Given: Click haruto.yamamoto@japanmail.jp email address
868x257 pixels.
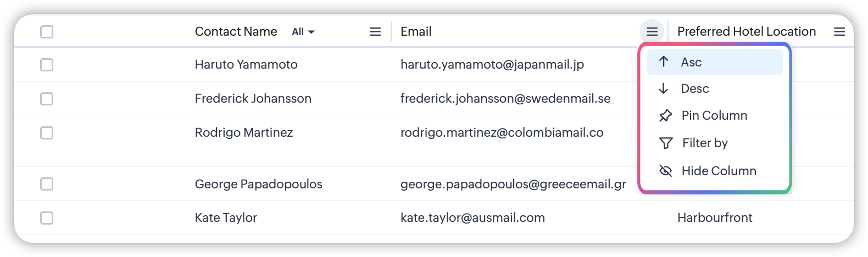Looking at the screenshot, I should pos(492,65).
